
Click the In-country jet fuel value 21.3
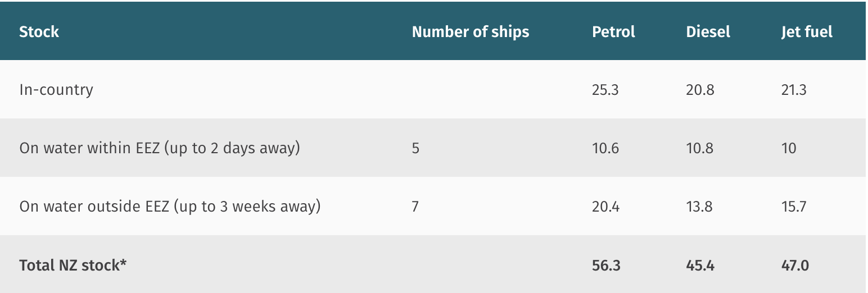[794, 90]
